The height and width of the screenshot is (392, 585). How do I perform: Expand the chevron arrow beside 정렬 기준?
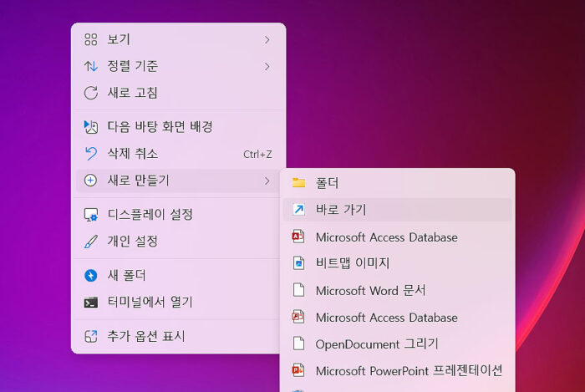pos(267,66)
